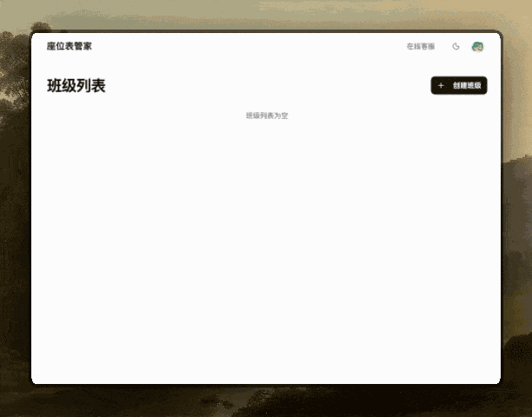Contact online support via 在线客服
The height and width of the screenshot is (417, 532).
pyautogui.click(x=421, y=47)
